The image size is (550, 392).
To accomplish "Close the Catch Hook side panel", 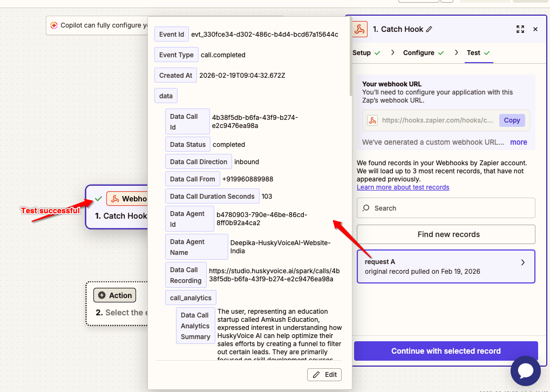I will coord(535,29).
